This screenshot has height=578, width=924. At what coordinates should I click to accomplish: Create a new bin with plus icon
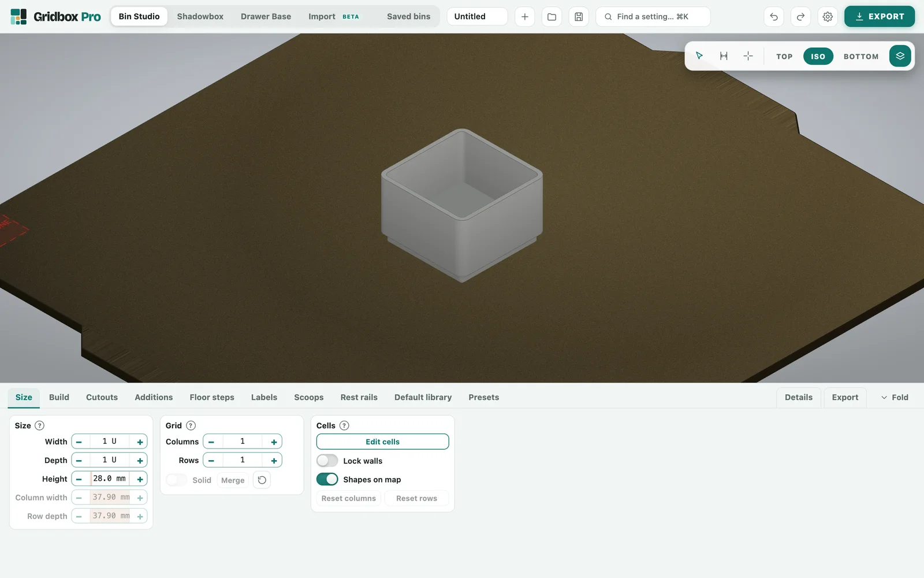[524, 17]
